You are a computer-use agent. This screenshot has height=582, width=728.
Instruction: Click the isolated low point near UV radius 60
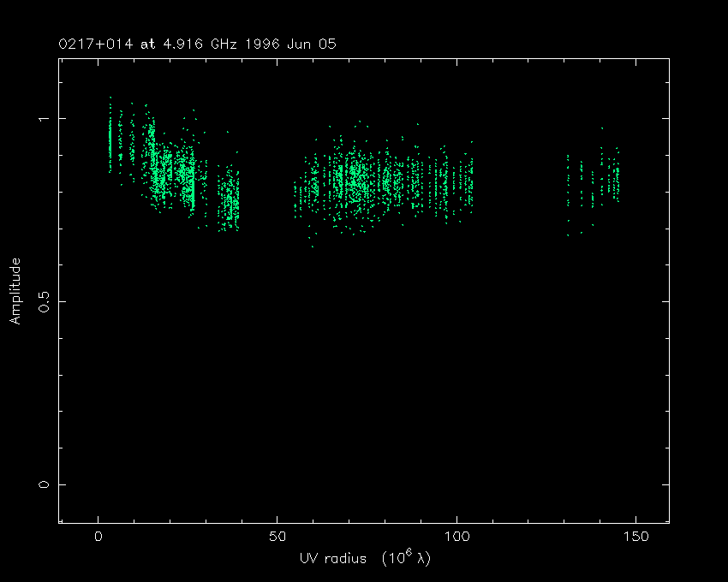[313, 246]
